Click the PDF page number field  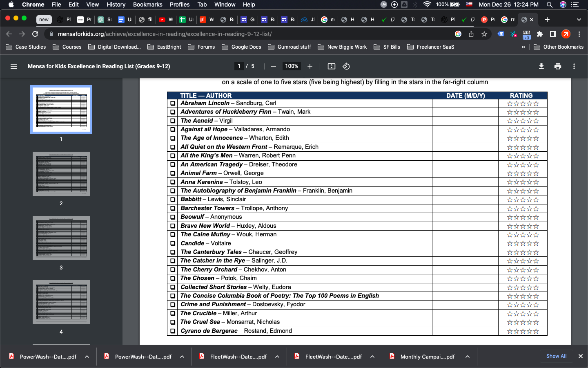(x=239, y=66)
